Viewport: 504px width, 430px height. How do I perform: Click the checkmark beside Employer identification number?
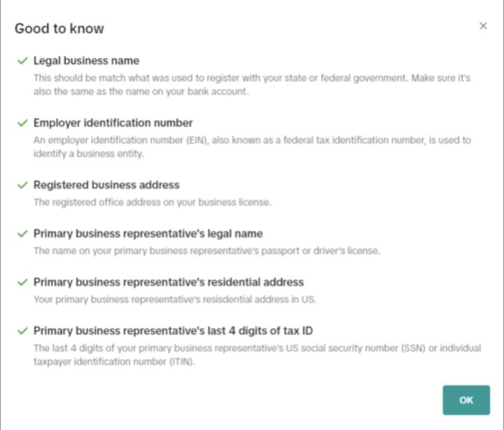click(22, 123)
